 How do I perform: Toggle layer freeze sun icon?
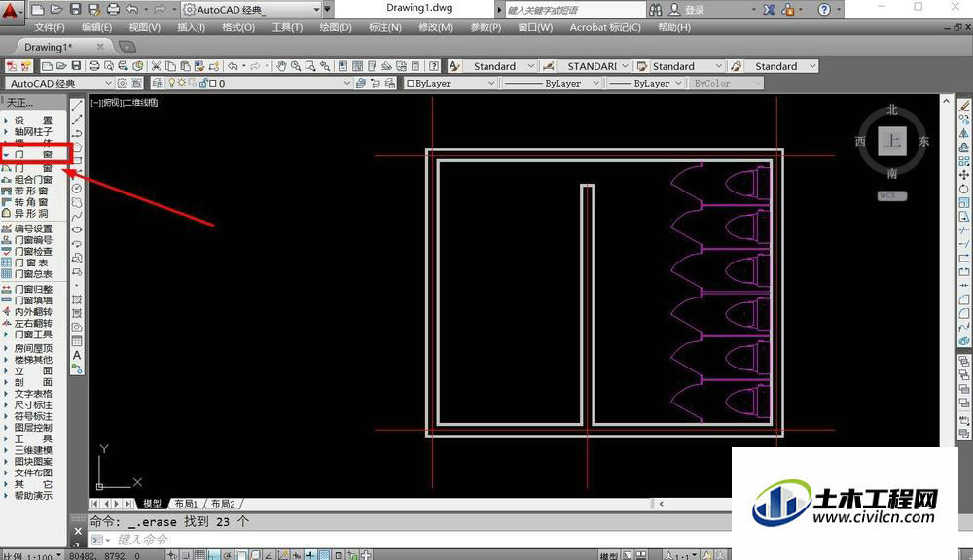pyautogui.click(x=181, y=83)
